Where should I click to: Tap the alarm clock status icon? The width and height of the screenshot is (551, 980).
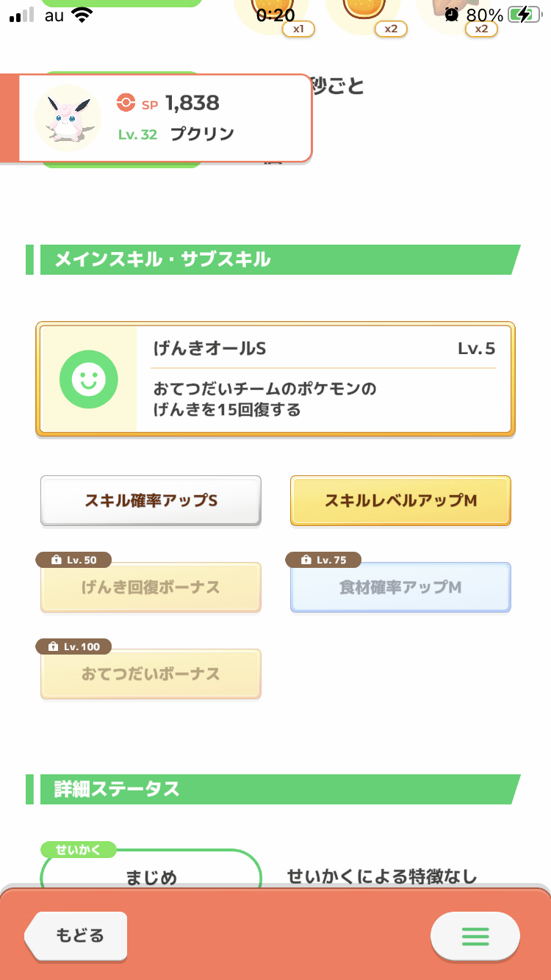(x=452, y=15)
